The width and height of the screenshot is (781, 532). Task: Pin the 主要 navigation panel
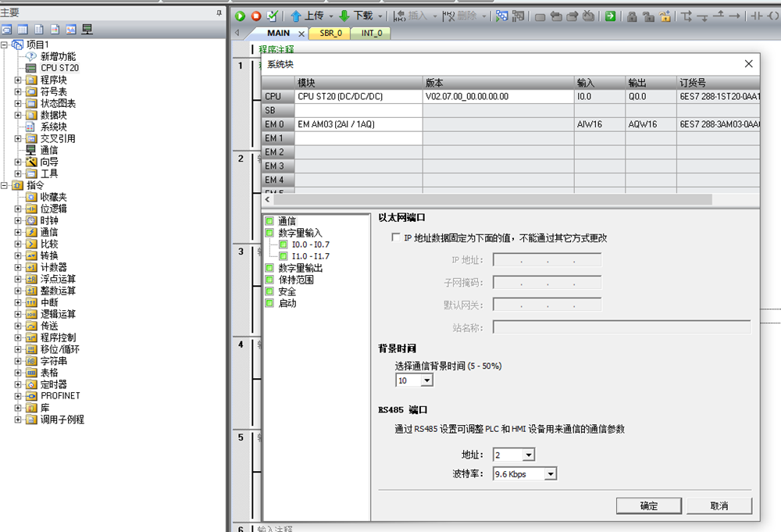(x=219, y=13)
